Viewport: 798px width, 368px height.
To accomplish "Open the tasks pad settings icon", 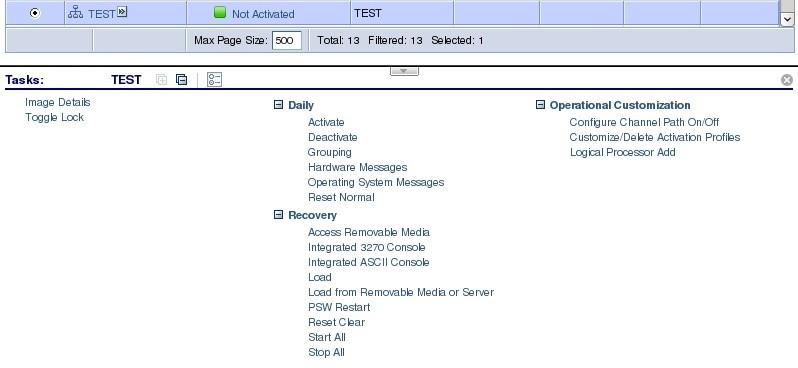I will tap(214, 79).
